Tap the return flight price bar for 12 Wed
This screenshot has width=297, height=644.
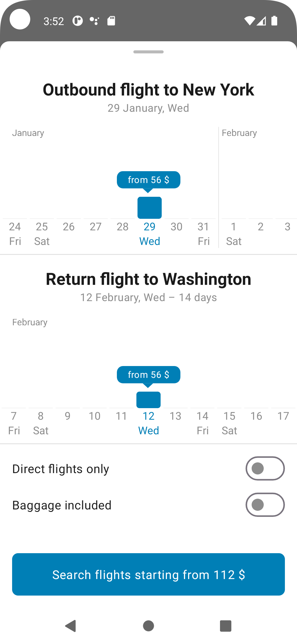point(148,400)
